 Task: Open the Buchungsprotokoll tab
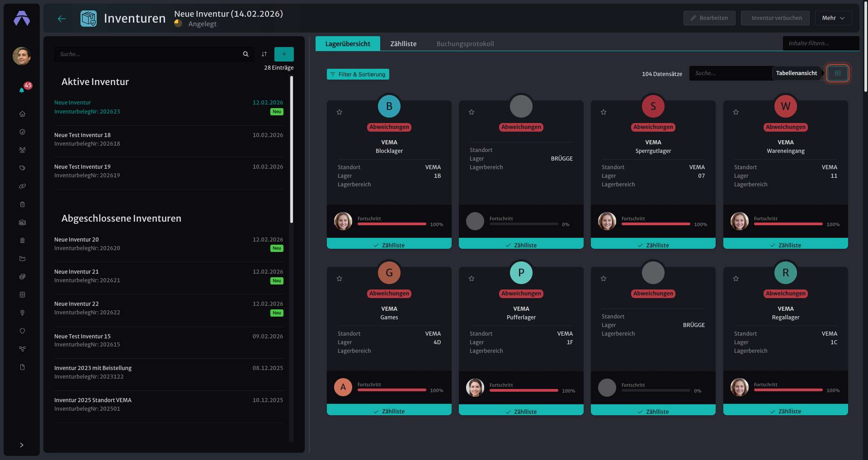[465, 44]
